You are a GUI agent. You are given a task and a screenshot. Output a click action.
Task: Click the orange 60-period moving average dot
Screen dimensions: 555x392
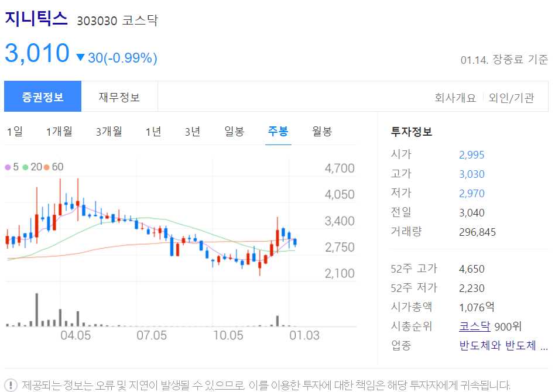click(x=46, y=167)
